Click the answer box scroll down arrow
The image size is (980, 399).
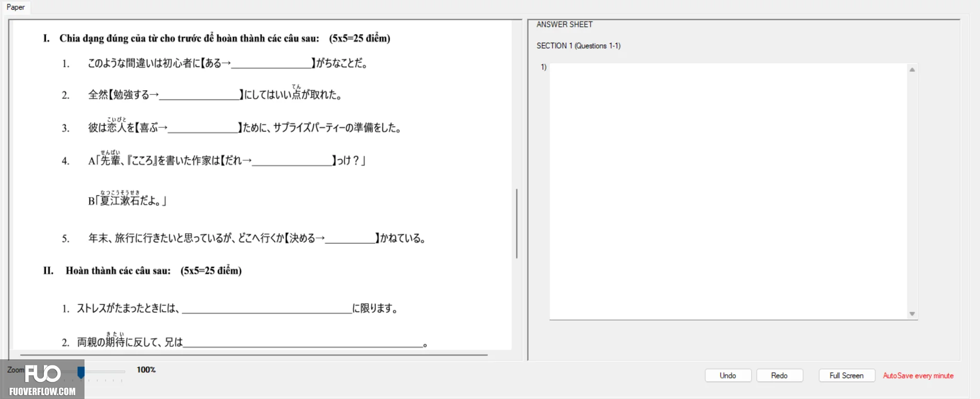[912, 313]
